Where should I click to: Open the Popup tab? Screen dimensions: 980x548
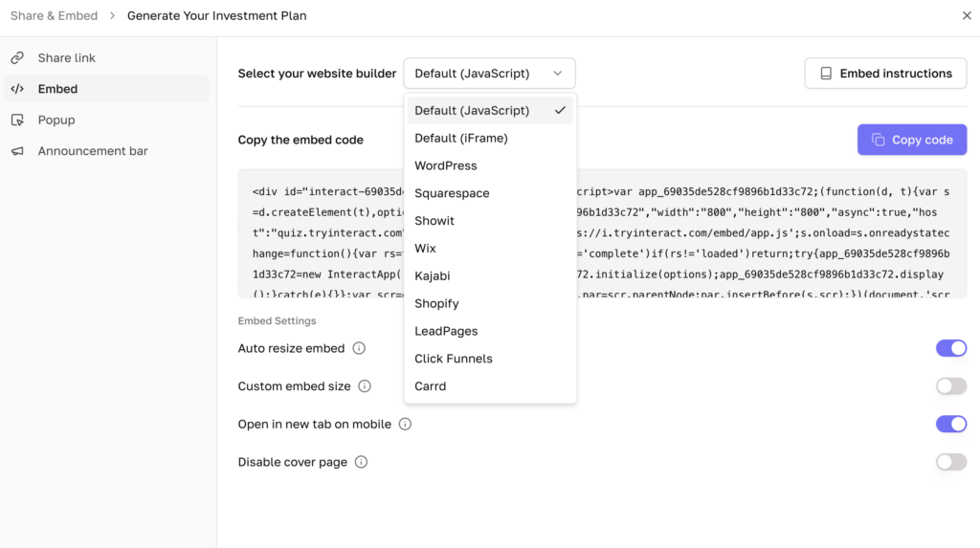pos(107,120)
